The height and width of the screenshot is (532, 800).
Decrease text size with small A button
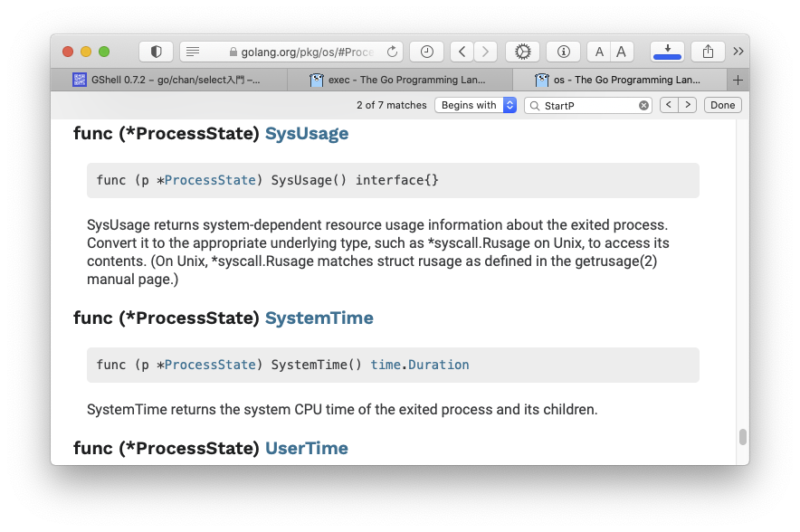coord(599,52)
